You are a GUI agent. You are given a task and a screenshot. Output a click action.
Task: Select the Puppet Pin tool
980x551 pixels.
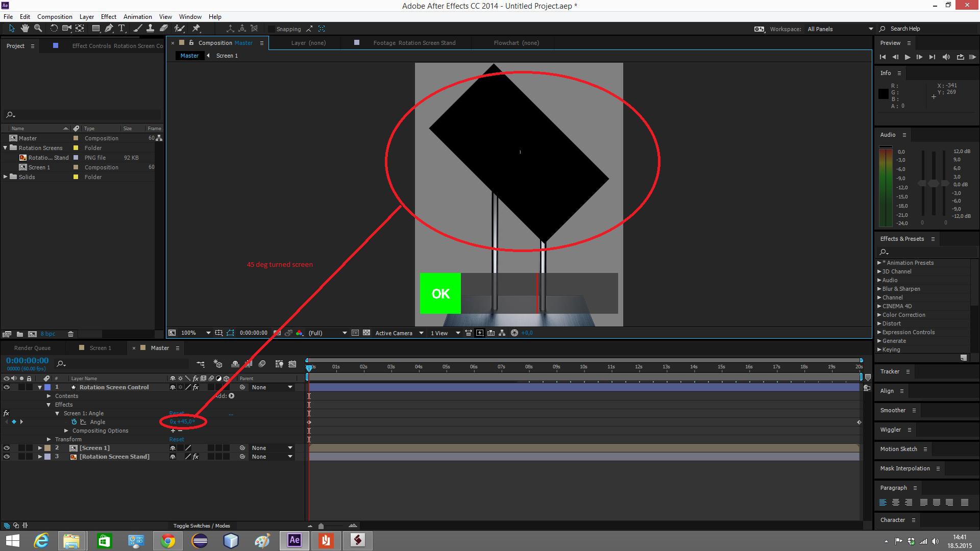(x=196, y=29)
